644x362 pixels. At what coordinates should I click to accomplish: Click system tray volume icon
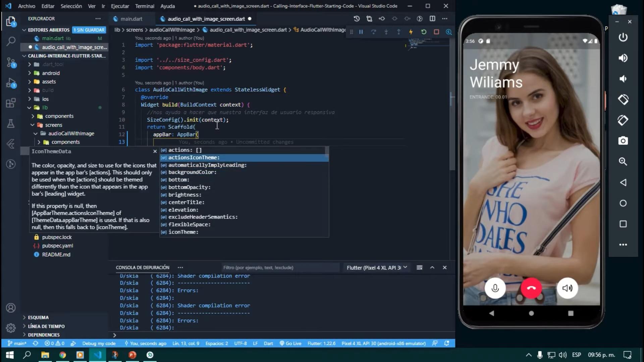click(563, 355)
